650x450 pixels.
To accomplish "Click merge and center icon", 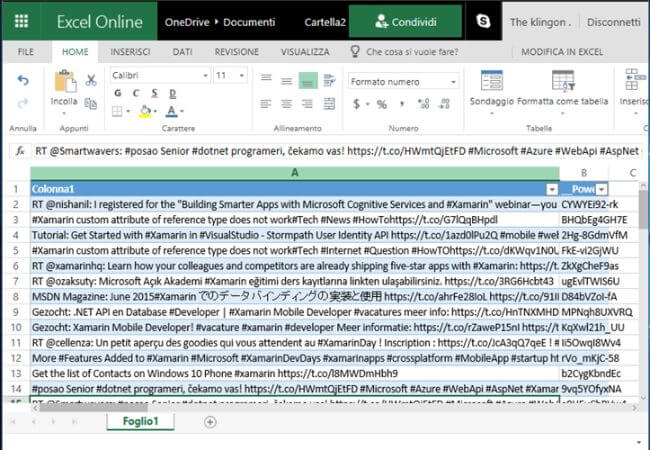I will 330,104.
